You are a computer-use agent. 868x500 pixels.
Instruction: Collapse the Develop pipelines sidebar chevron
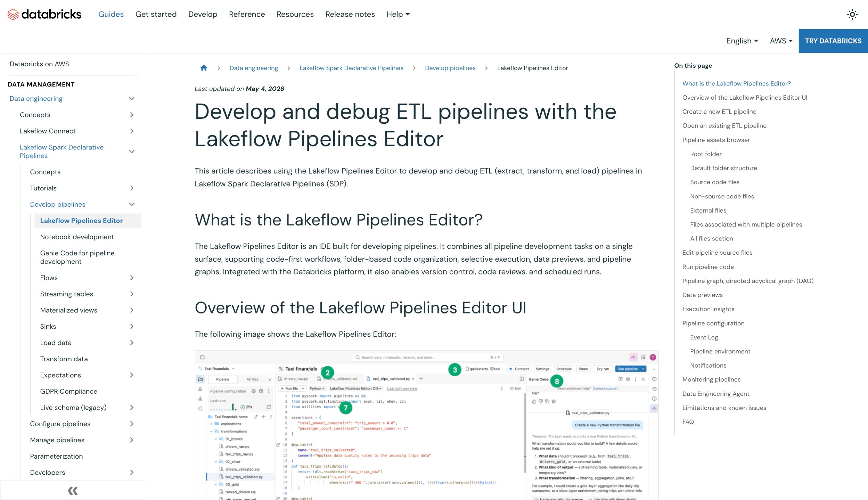pos(132,204)
